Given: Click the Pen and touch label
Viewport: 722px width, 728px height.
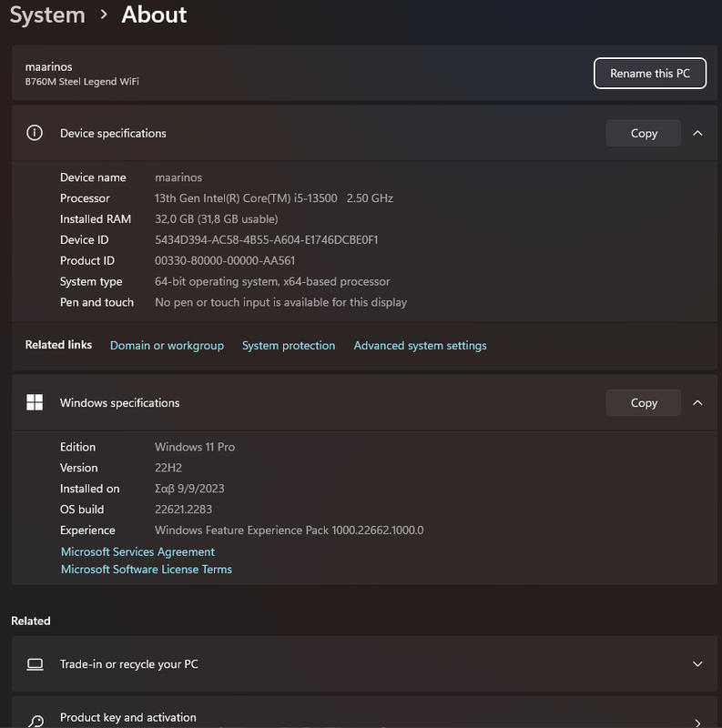Looking at the screenshot, I should [x=97, y=302].
